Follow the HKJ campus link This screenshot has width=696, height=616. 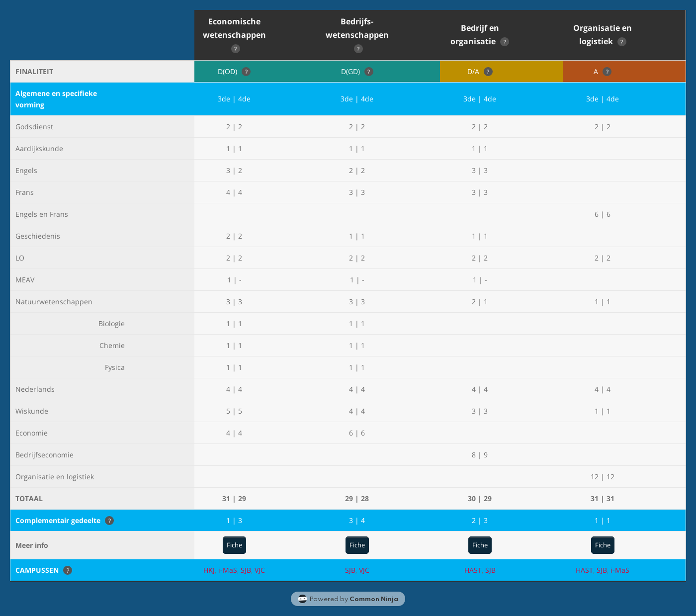pyautogui.click(x=209, y=570)
